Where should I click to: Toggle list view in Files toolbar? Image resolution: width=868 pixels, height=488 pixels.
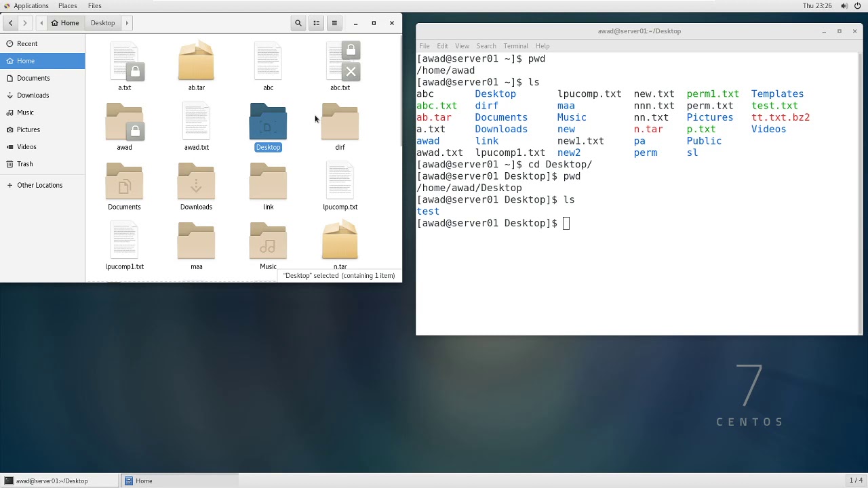click(x=316, y=23)
